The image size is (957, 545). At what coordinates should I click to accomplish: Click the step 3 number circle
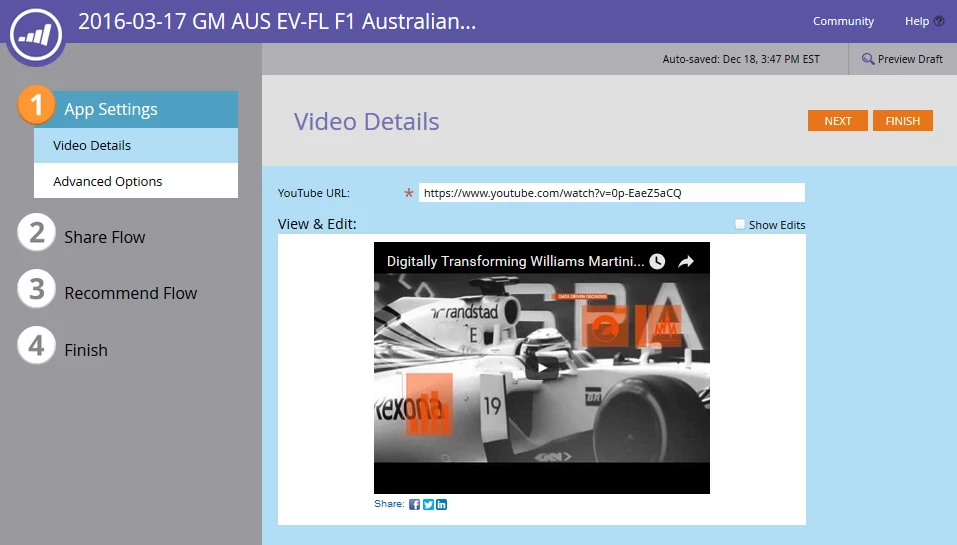click(x=37, y=289)
